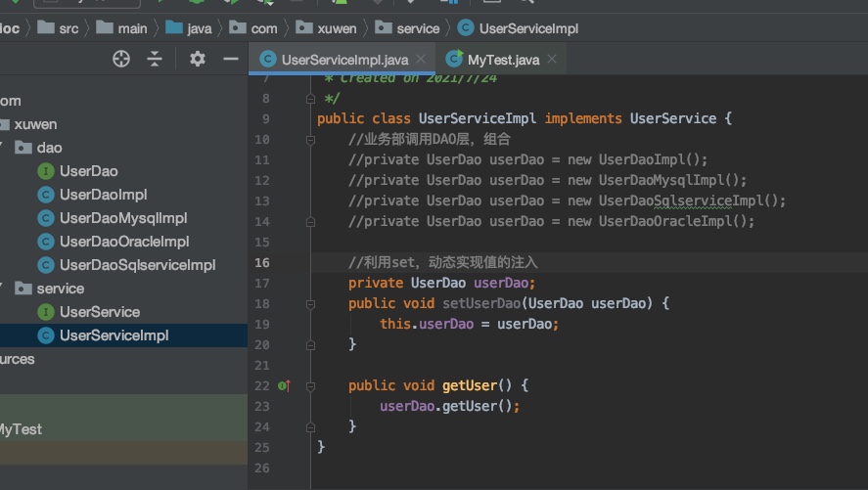Image resolution: width=868 pixels, height=490 pixels.
Task: Hide the project tool window with minimize dash
Action: pos(231,59)
